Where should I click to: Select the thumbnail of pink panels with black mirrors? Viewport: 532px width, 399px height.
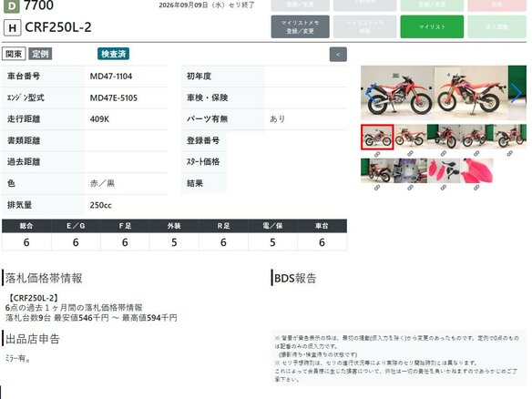click(444, 170)
